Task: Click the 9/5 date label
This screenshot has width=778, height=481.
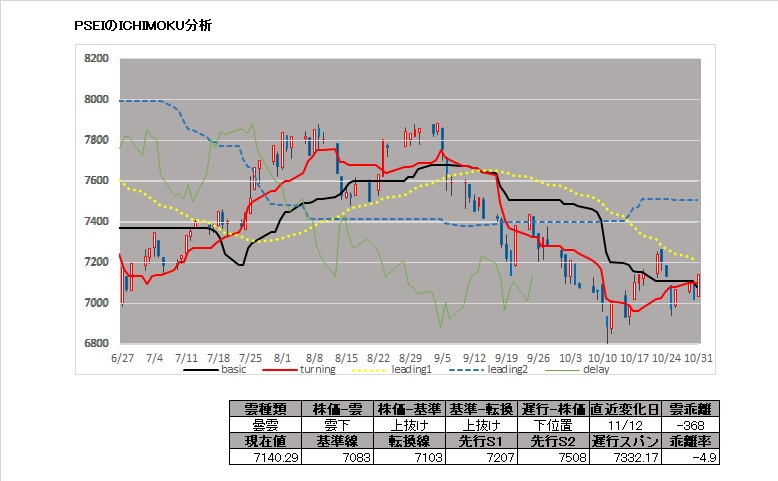Action: pyautogui.click(x=443, y=358)
